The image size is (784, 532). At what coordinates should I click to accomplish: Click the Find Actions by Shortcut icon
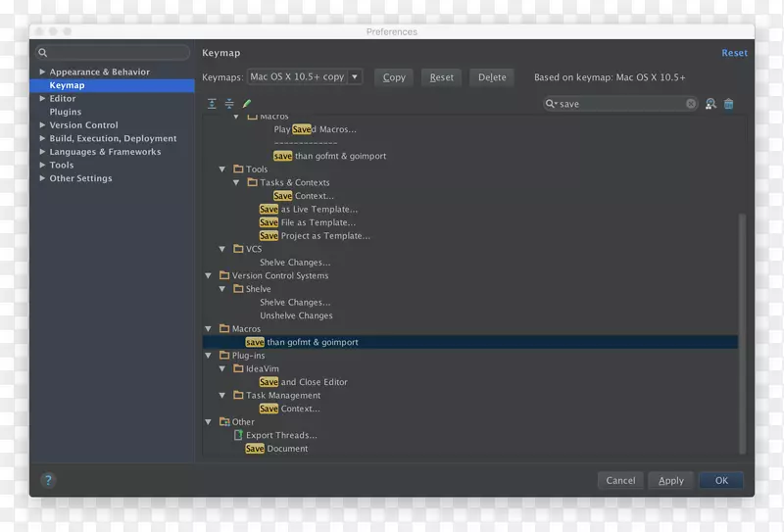point(710,104)
